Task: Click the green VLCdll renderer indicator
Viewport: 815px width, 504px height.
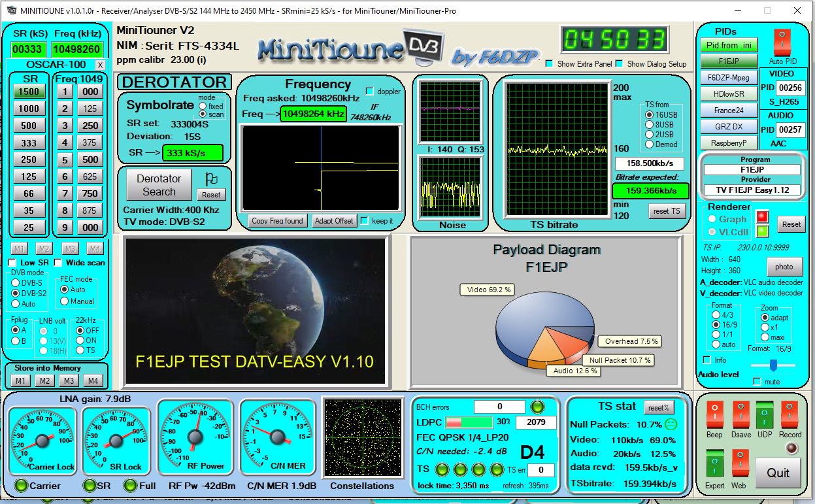Action: pos(763,231)
